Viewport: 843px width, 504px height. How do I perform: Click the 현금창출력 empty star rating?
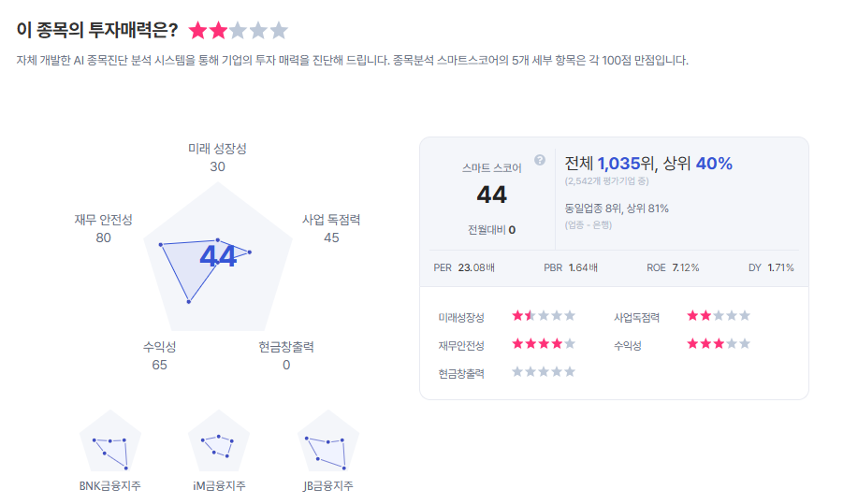coord(544,372)
